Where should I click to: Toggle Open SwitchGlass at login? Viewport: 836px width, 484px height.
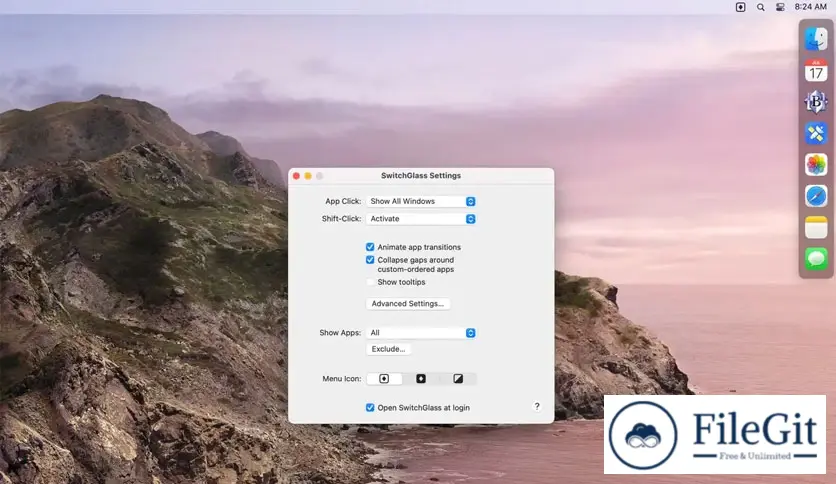(370, 407)
